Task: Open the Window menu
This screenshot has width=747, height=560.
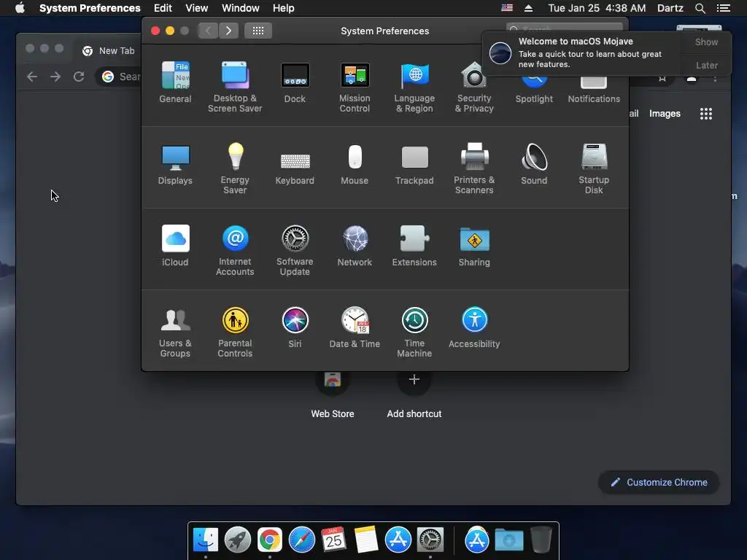Action: (x=241, y=8)
